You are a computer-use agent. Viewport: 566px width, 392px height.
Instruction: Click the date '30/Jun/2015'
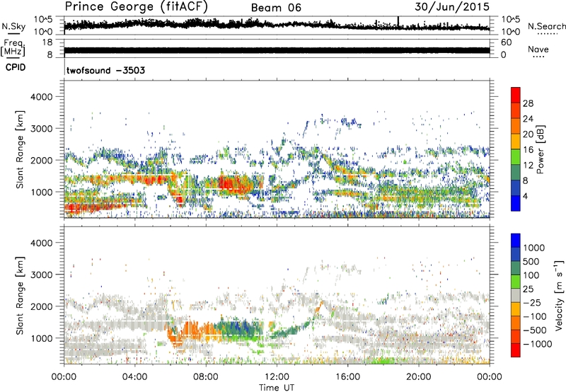click(x=452, y=6)
